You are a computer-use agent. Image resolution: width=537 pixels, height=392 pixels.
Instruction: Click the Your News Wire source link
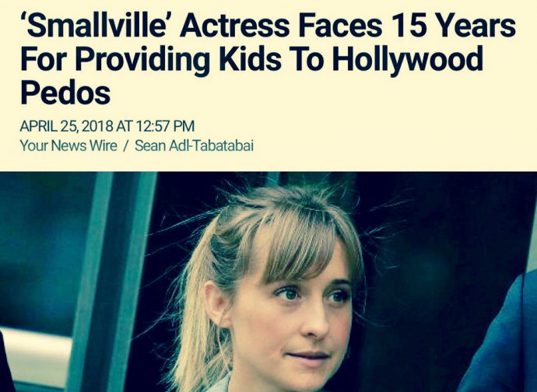tap(68, 145)
